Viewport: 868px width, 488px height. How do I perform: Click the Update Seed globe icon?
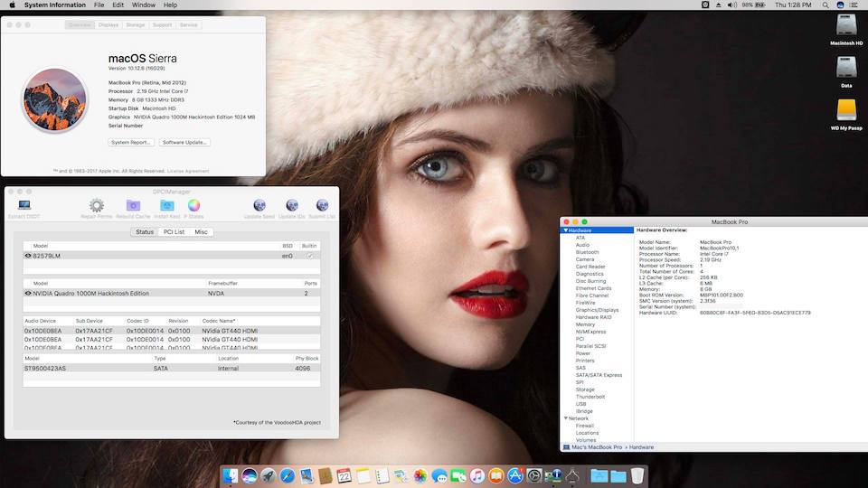259,206
